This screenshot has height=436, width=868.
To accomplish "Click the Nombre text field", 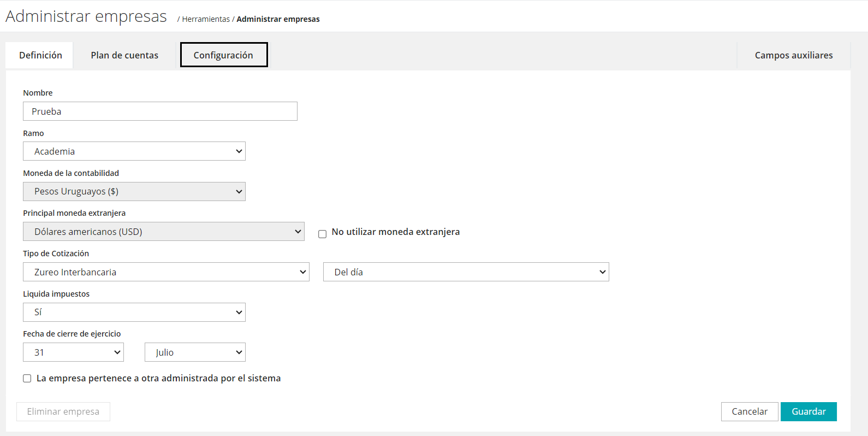I will 160,111.
